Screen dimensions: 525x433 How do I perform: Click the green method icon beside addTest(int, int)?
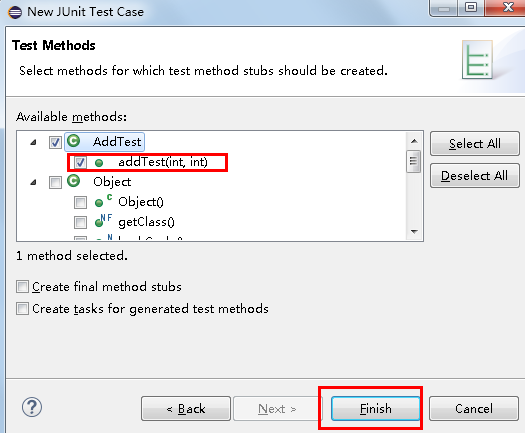[99, 163]
